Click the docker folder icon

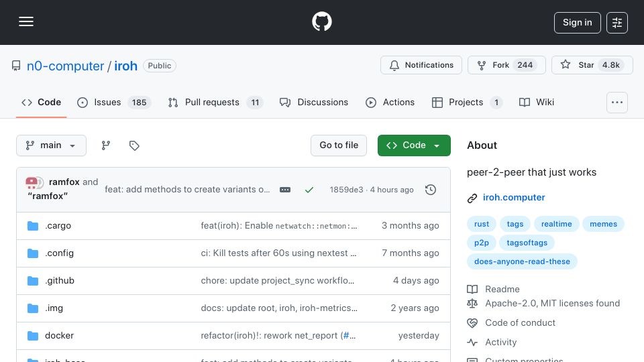tap(33, 336)
